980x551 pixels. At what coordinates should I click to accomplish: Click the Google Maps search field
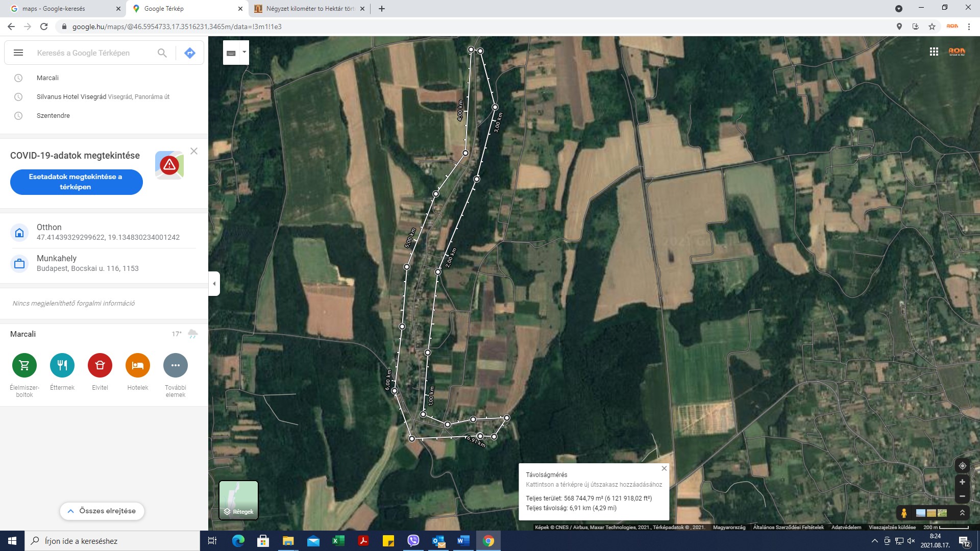(x=92, y=53)
